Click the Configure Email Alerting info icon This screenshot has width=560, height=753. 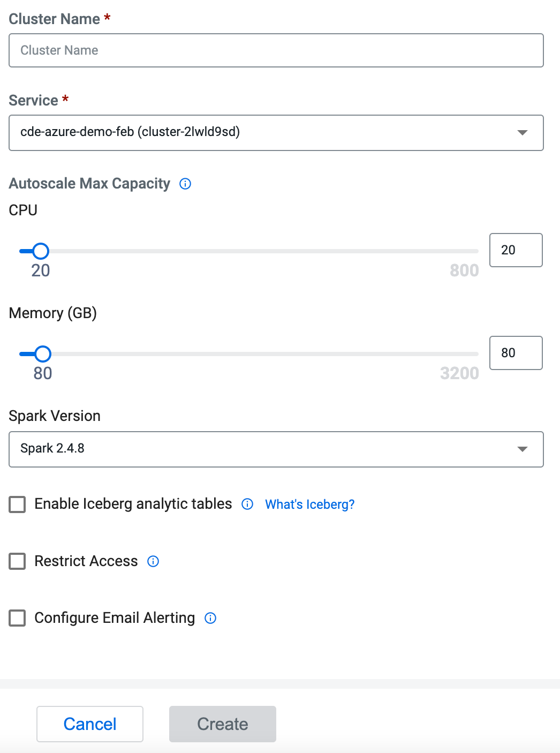(x=210, y=618)
